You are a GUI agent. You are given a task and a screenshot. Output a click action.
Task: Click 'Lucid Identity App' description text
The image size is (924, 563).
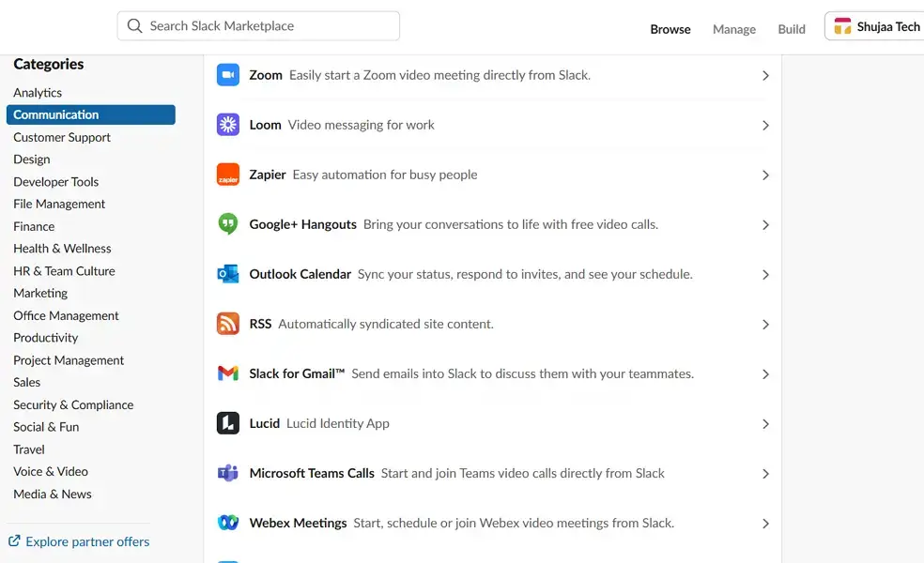(x=338, y=423)
